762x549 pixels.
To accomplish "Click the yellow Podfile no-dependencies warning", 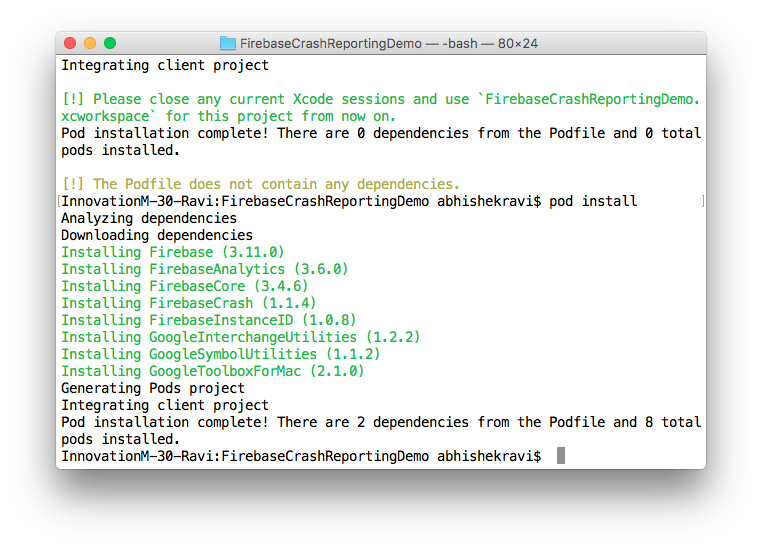I will coord(260,184).
